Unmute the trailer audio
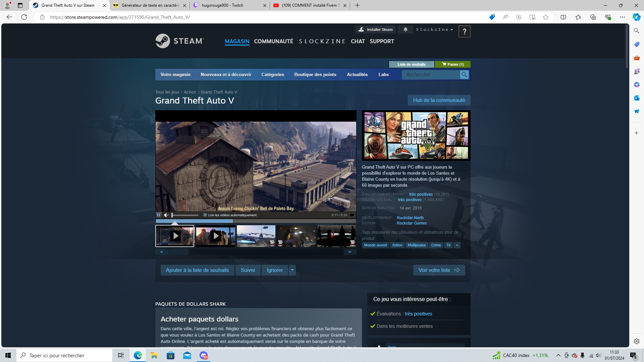This screenshot has height=362, width=644. click(166, 215)
